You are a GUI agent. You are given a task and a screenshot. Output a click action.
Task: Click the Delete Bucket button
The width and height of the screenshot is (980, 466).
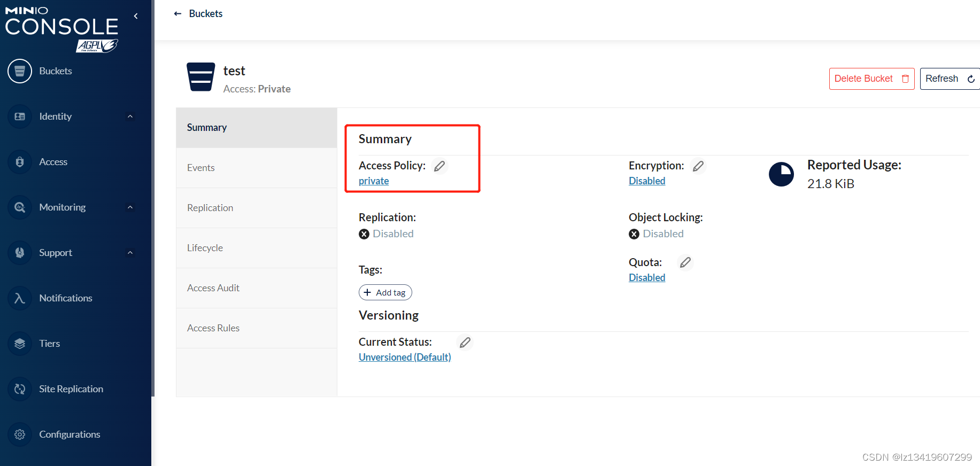[871, 79]
